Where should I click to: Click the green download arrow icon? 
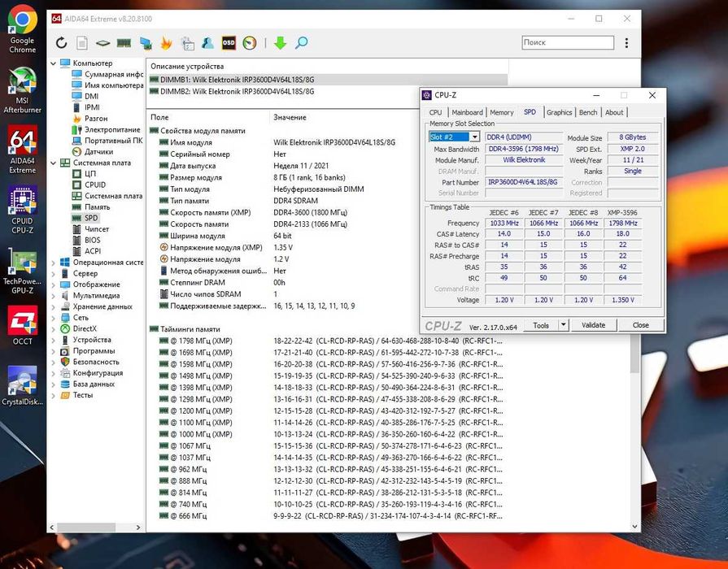(280, 43)
